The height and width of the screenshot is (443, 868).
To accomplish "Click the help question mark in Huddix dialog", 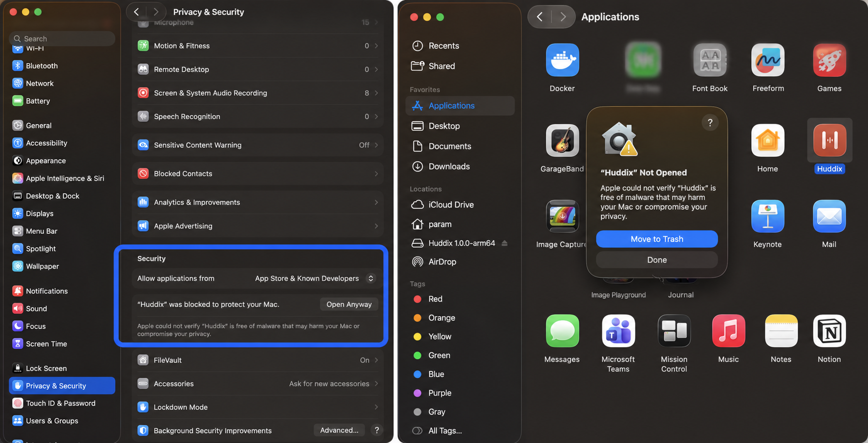I will pos(710,123).
